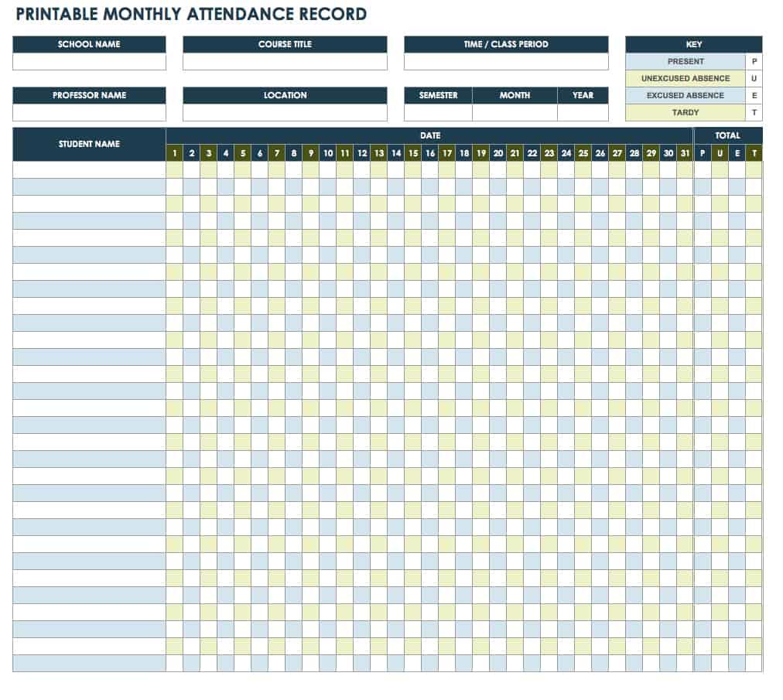The height and width of the screenshot is (700, 783).
Task: Click the Year entry cell
Action: [584, 111]
